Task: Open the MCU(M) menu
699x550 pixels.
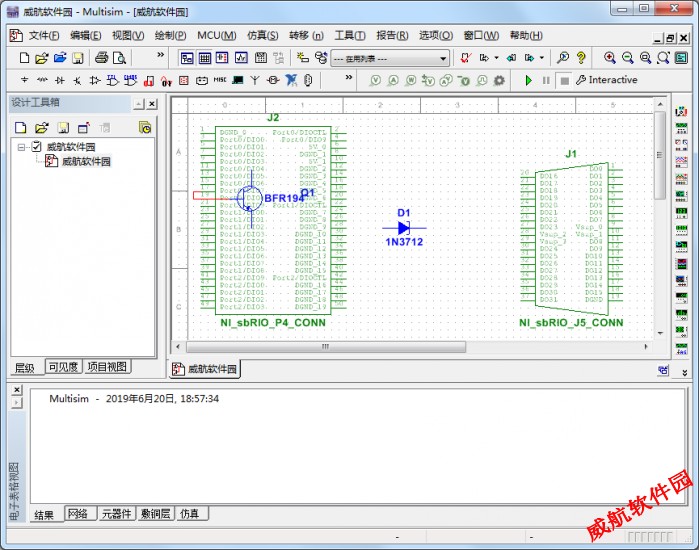Action: pyautogui.click(x=217, y=36)
